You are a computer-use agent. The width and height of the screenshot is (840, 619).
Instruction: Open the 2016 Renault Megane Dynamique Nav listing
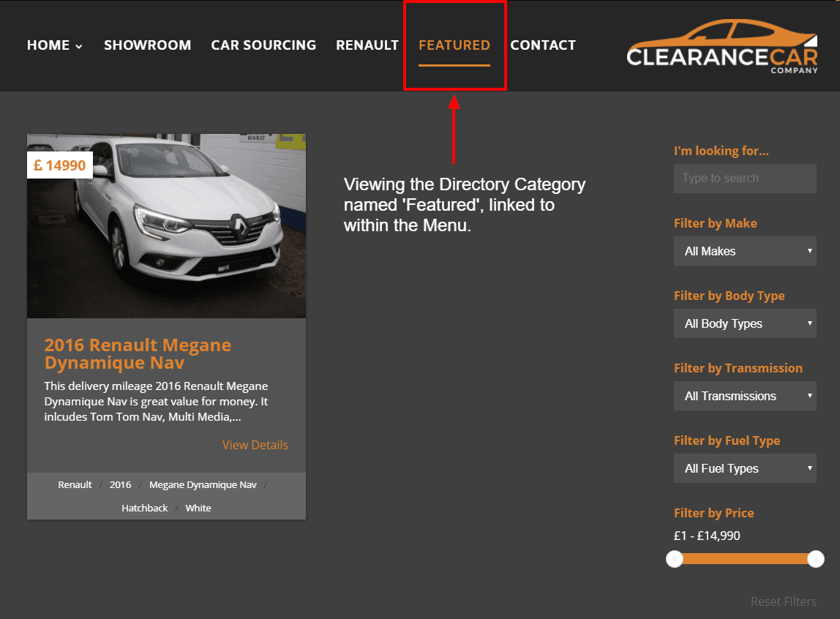pyautogui.click(x=138, y=353)
